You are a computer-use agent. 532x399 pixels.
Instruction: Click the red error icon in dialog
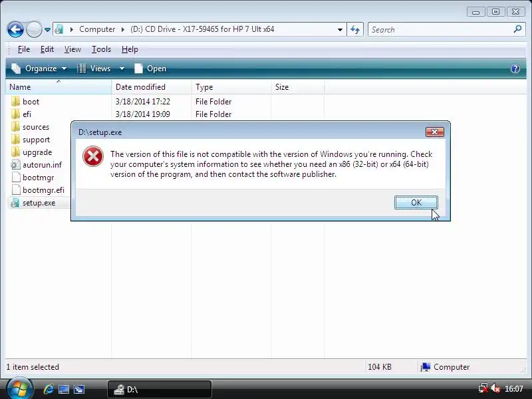click(x=93, y=156)
